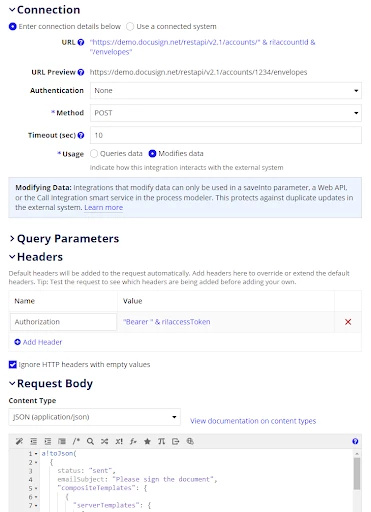Click the code editor vertical scrollbar thumb
371x512 pixels.
point(357,473)
